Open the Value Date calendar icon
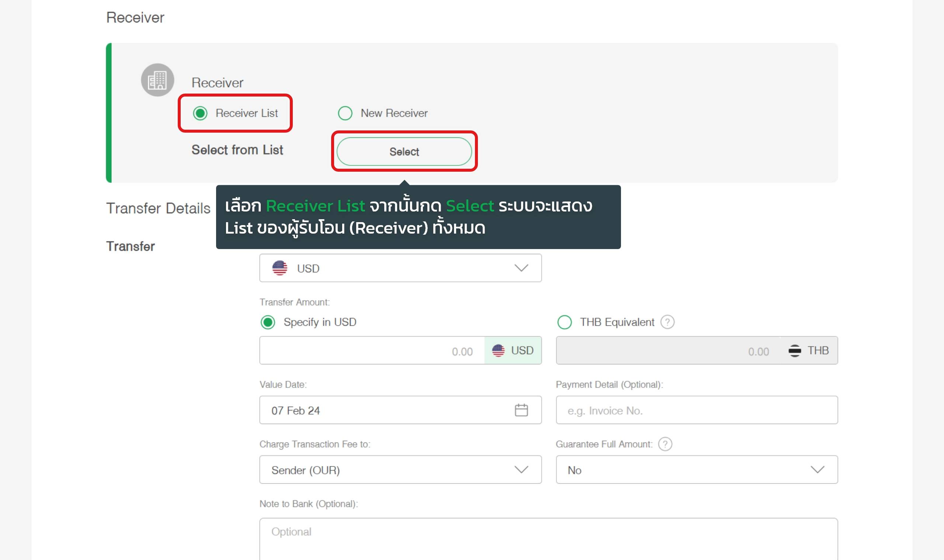Screen dimensions: 944x560 (x=521, y=410)
